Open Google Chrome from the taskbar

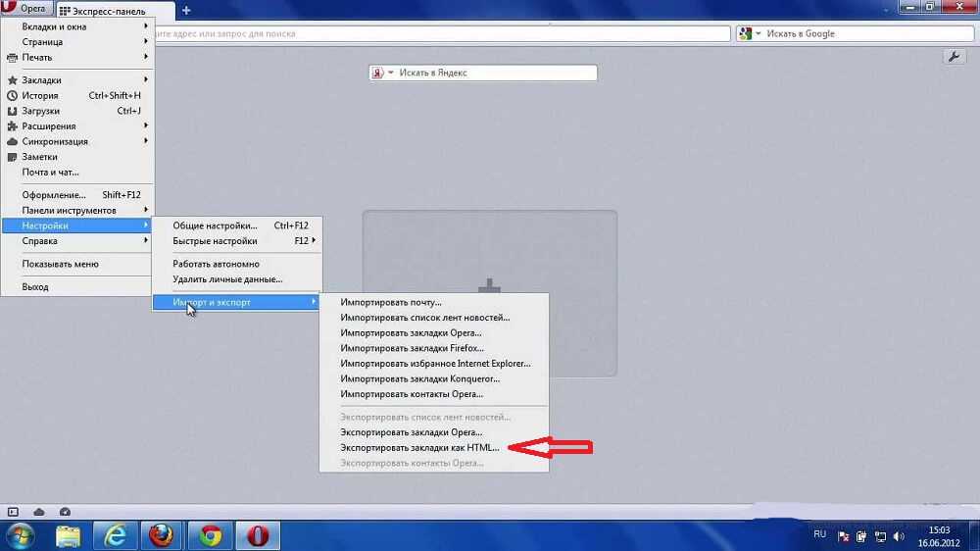210,535
